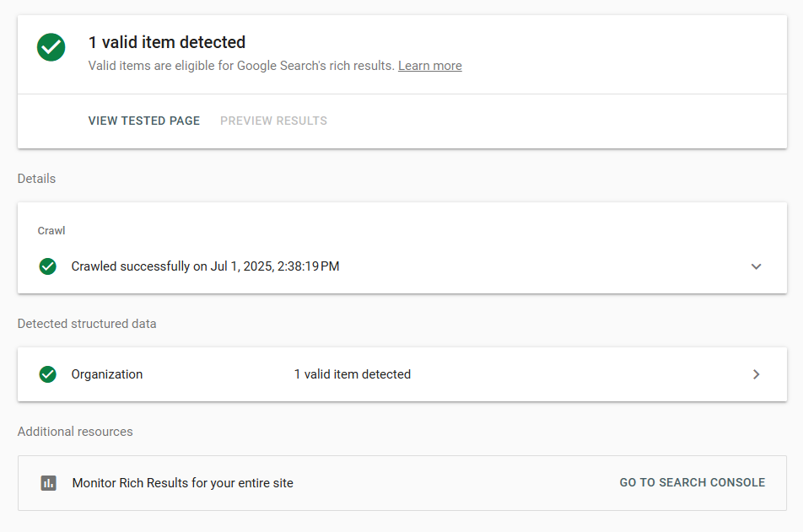Click the Details section heading
This screenshot has height=532, width=803.
tap(36, 179)
